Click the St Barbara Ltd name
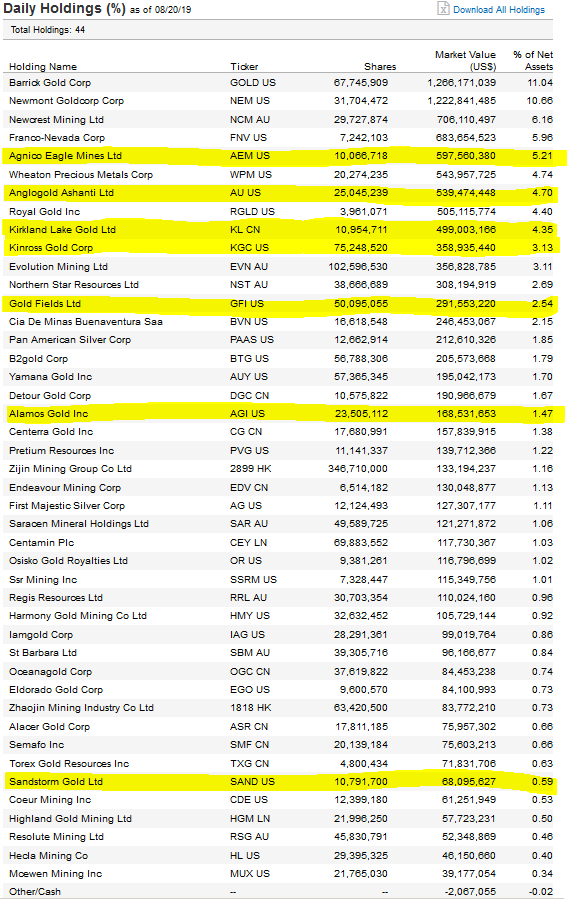567x900 pixels. click(x=43, y=653)
